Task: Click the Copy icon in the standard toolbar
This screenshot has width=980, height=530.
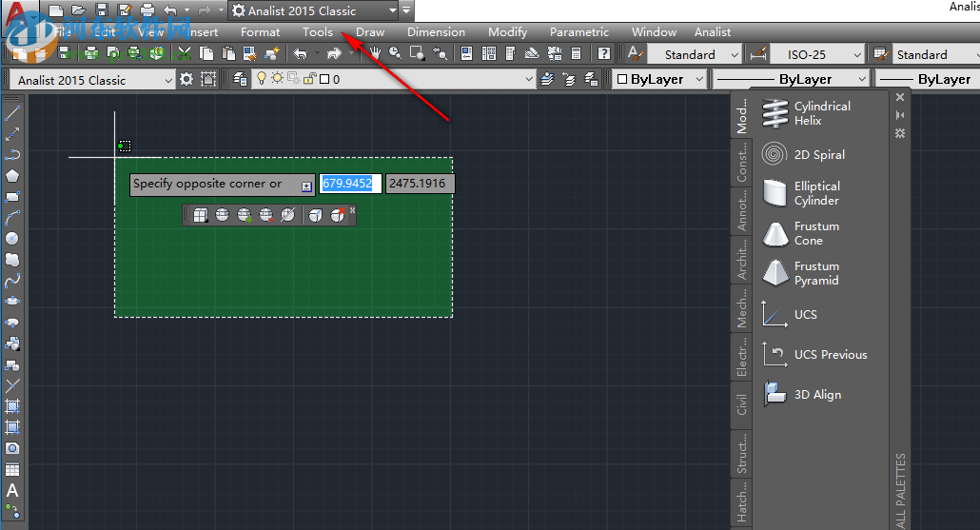Action: point(206,53)
